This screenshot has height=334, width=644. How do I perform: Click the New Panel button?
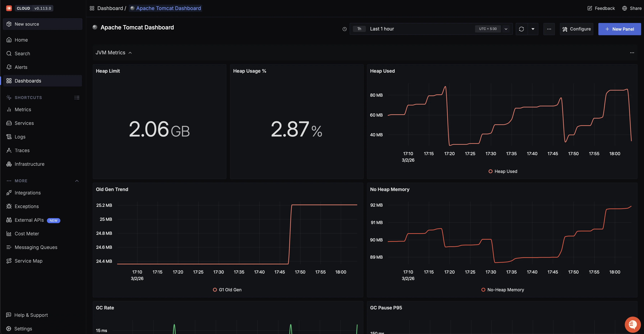point(619,29)
